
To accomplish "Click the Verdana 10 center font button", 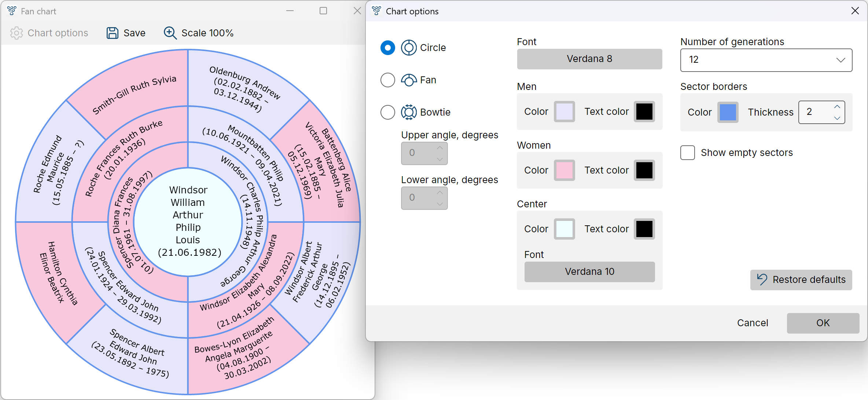I will (x=589, y=272).
